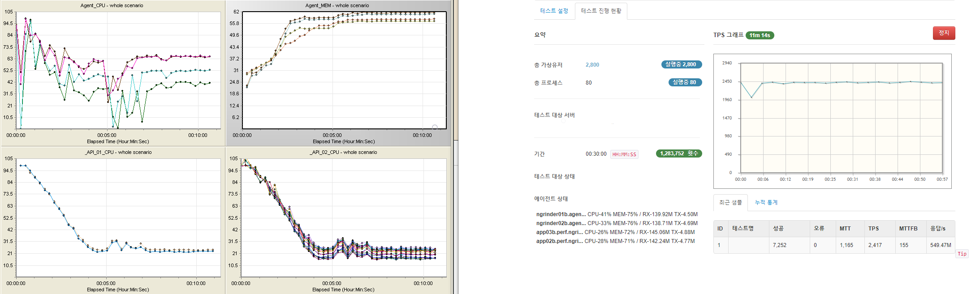Select the ngrinder01b agent status row
Viewport: 980px width, 294px height.
tap(617, 214)
